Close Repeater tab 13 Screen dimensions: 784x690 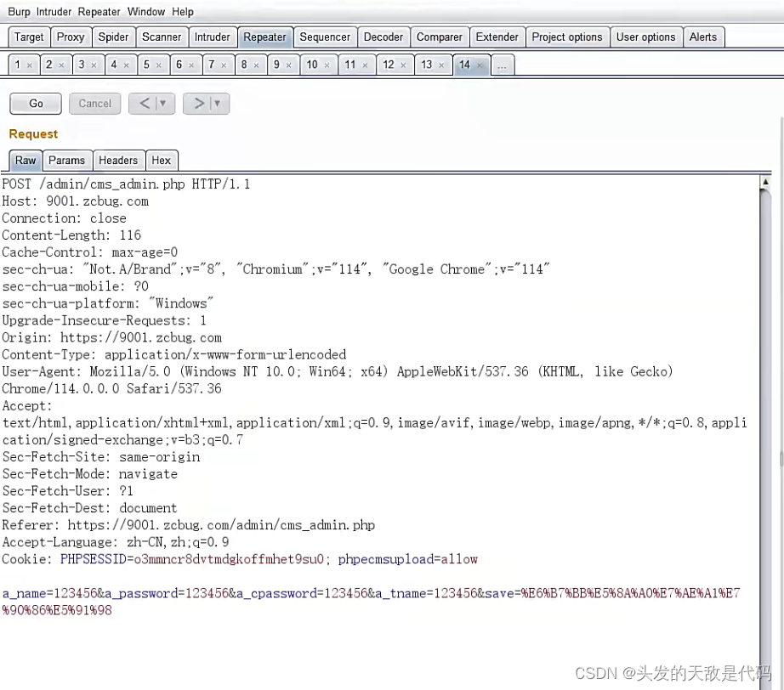[x=441, y=65]
